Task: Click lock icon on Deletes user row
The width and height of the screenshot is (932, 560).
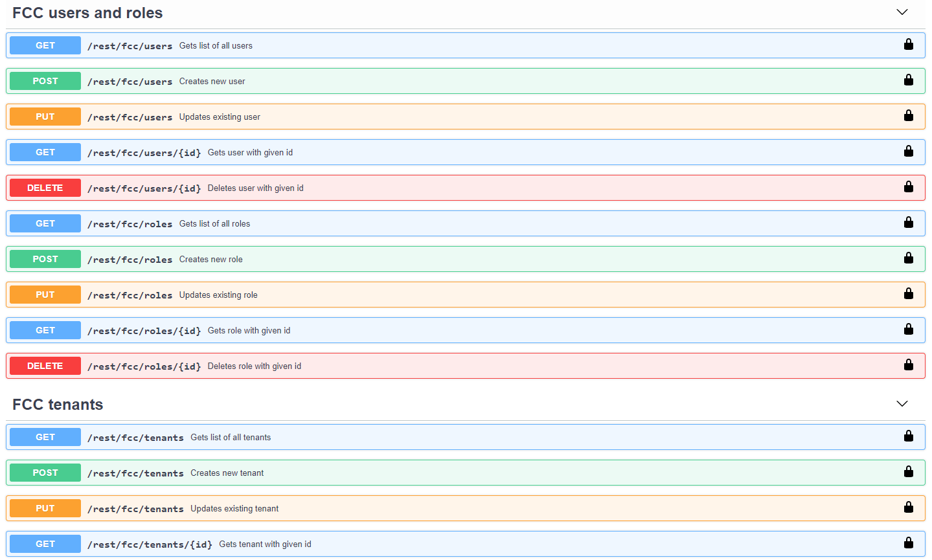Action: point(908,187)
